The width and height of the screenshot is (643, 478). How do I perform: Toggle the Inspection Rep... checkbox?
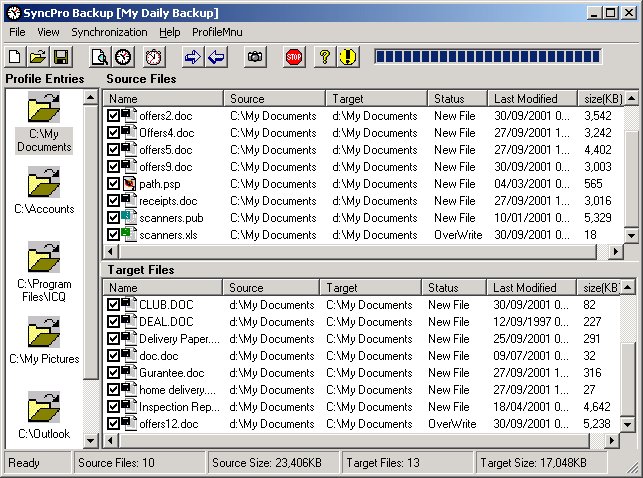[113, 407]
